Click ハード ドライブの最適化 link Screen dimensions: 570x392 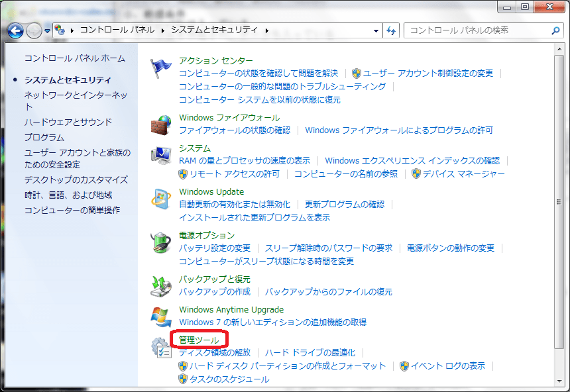[x=310, y=352]
